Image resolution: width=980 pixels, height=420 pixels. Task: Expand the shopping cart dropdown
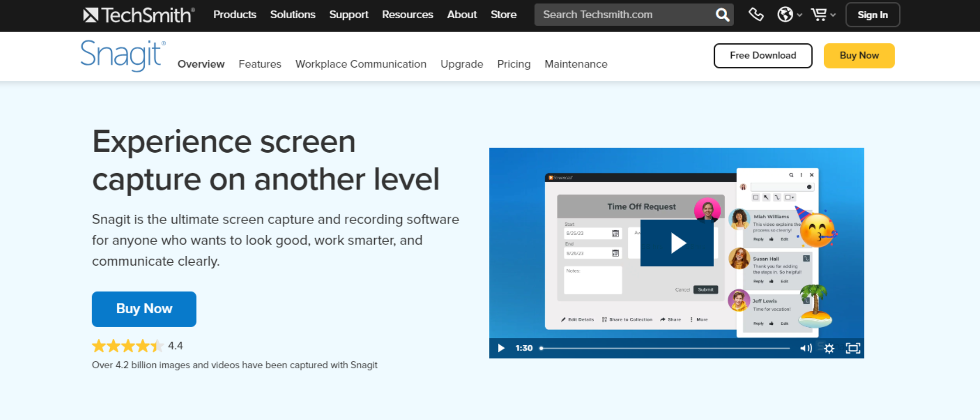(823, 14)
